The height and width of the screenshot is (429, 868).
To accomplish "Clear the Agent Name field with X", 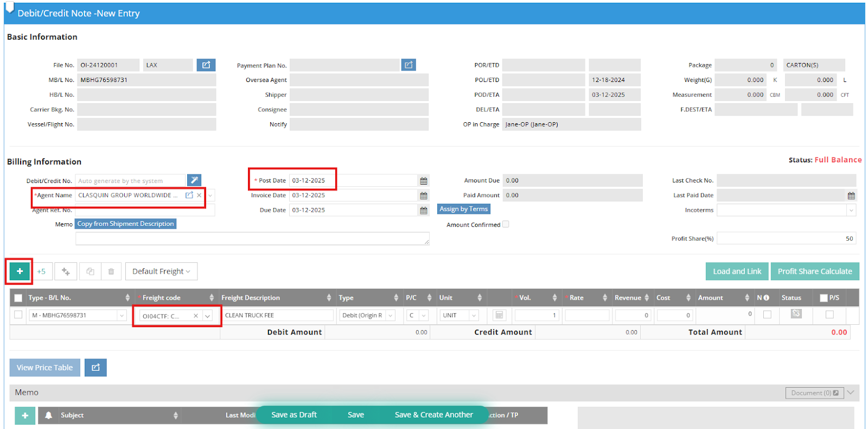I will tap(199, 195).
